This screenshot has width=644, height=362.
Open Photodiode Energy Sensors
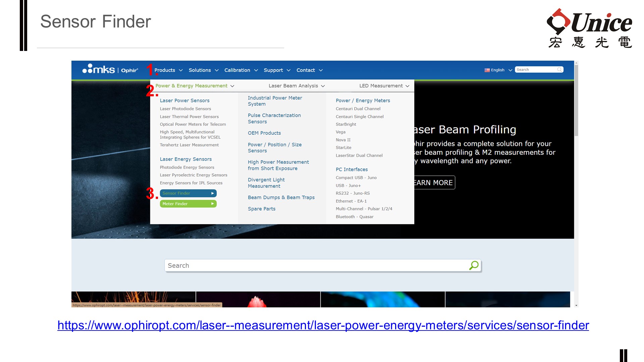tap(187, 167)
